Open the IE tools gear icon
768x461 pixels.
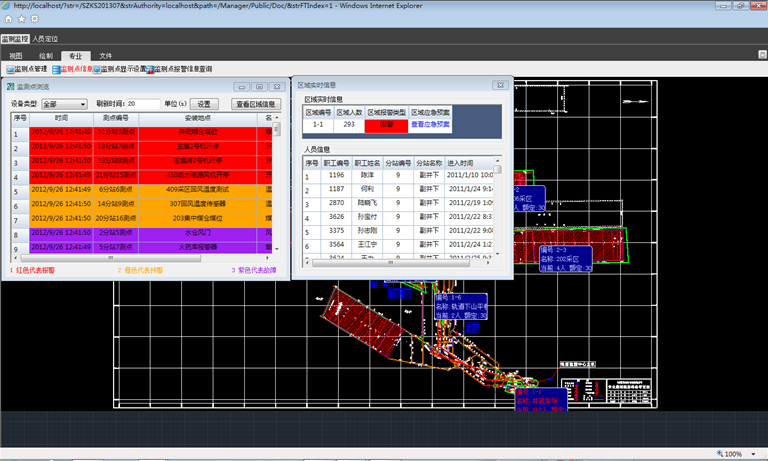[36, 19]
